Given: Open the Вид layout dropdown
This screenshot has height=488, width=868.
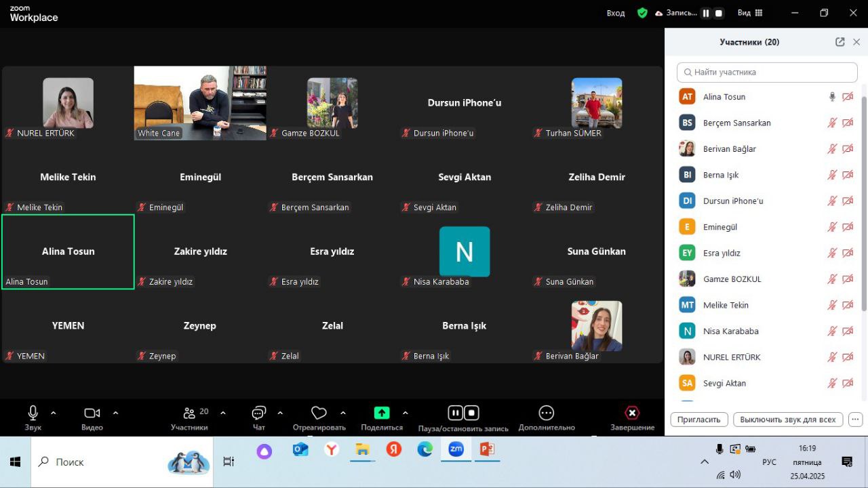Looking at the screenshot, I should [x=750, y=13].
